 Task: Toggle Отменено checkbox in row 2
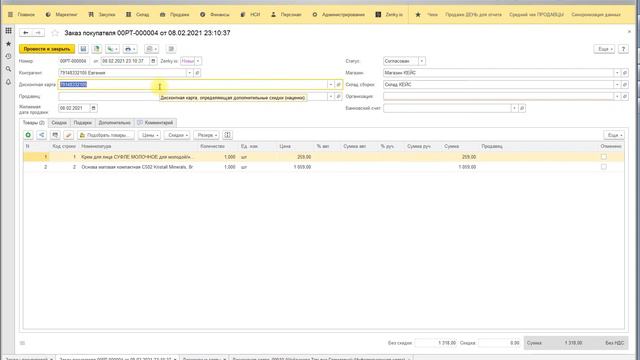click(x=604, y=167)
